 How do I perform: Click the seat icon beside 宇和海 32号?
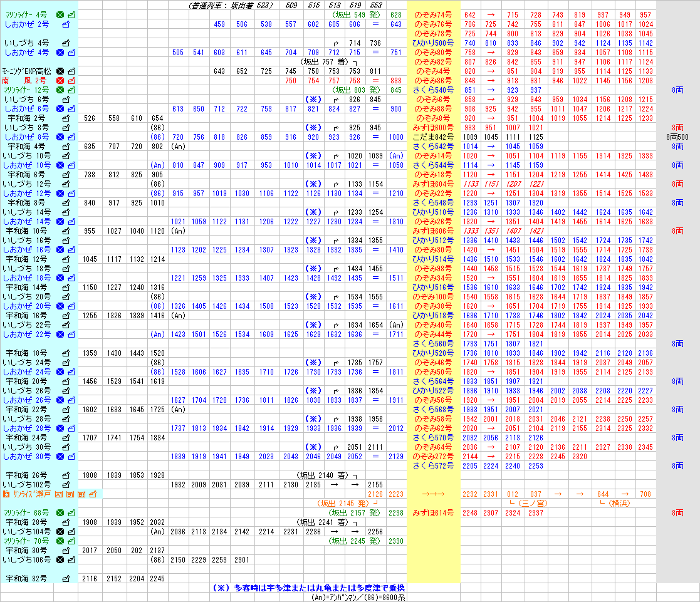click(x=66, y=578)
